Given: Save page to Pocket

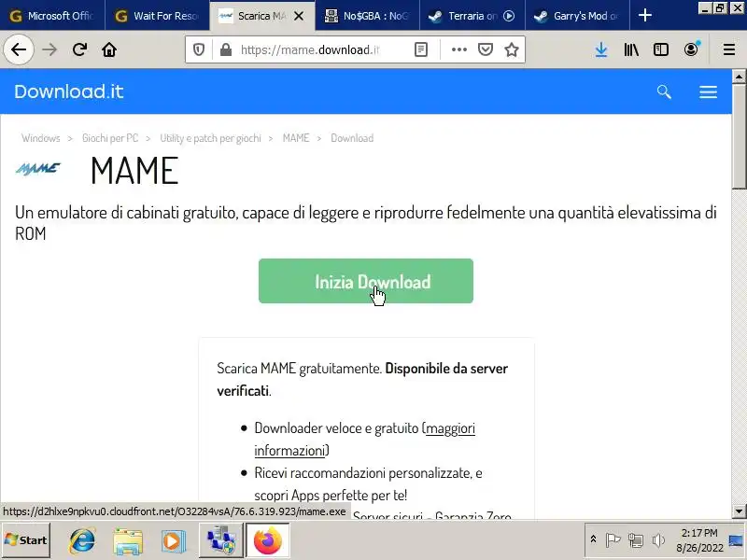Looking at the screenshot, I should 486,49.
